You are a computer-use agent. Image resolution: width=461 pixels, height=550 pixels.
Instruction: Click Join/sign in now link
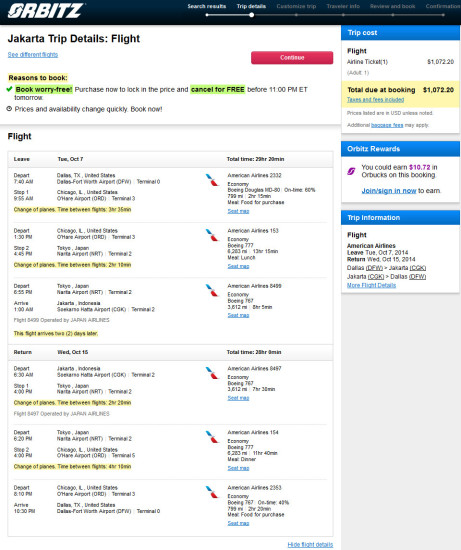pyautogui.click(x=389, y=190)
